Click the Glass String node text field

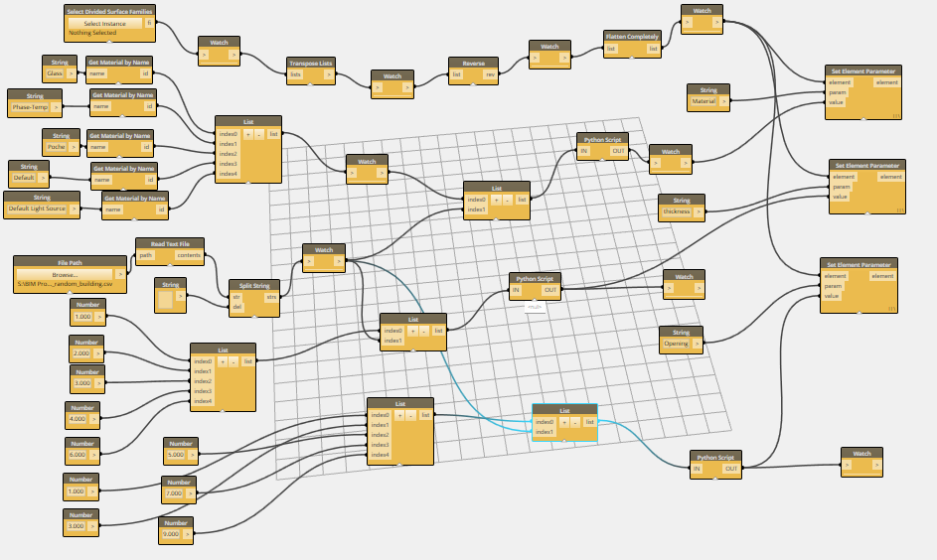pyautogui.click(x=55, y=73)
